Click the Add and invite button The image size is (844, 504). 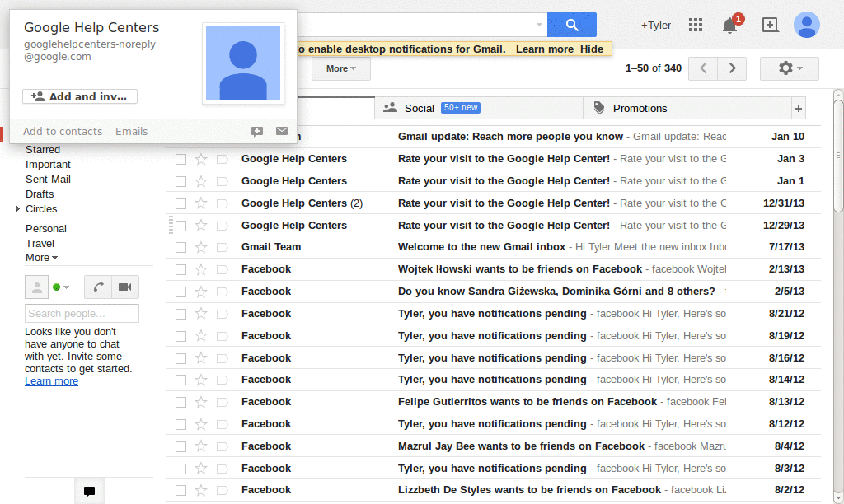point(79,96)
